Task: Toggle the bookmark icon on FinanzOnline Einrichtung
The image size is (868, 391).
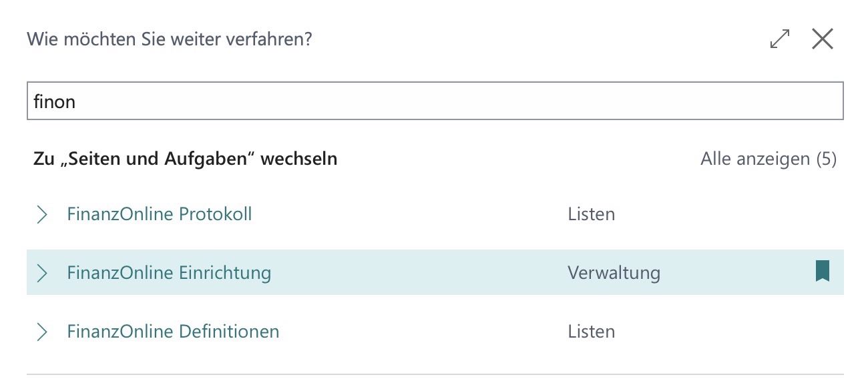Action: [823, 272]
